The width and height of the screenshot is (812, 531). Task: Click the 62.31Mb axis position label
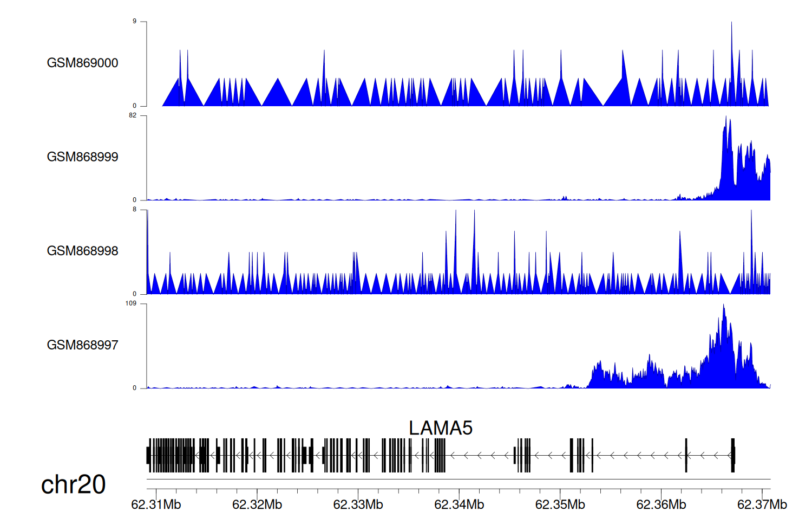(x=156, y=504)
